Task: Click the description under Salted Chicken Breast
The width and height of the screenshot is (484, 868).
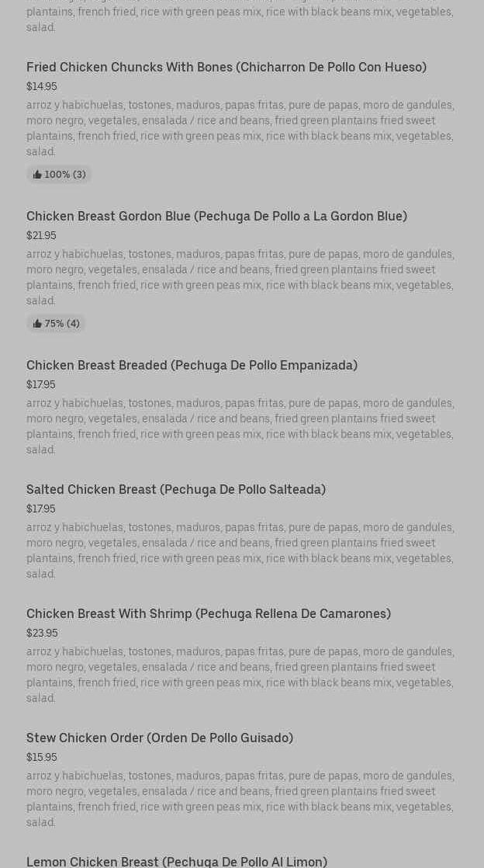Action: [240, 550]
